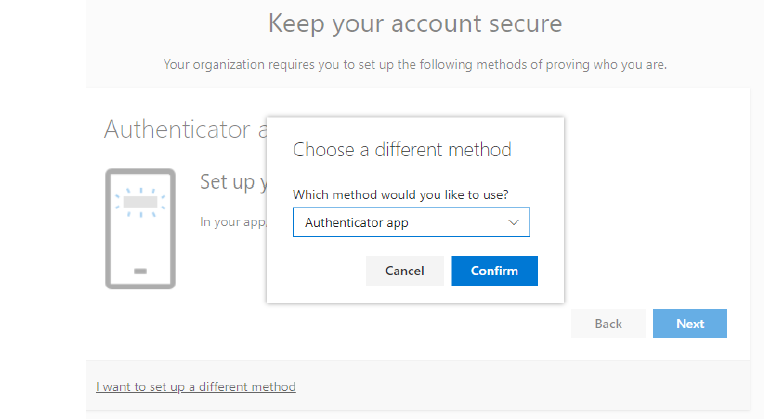This screenshot has width=764, height=419.
Task: Click the word 'Authenticator app' inside the selector
Action: [x=357, y=222]
